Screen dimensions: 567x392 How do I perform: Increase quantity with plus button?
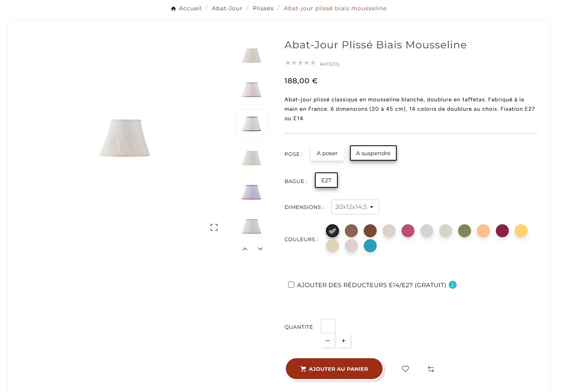(x=343, y=341)
